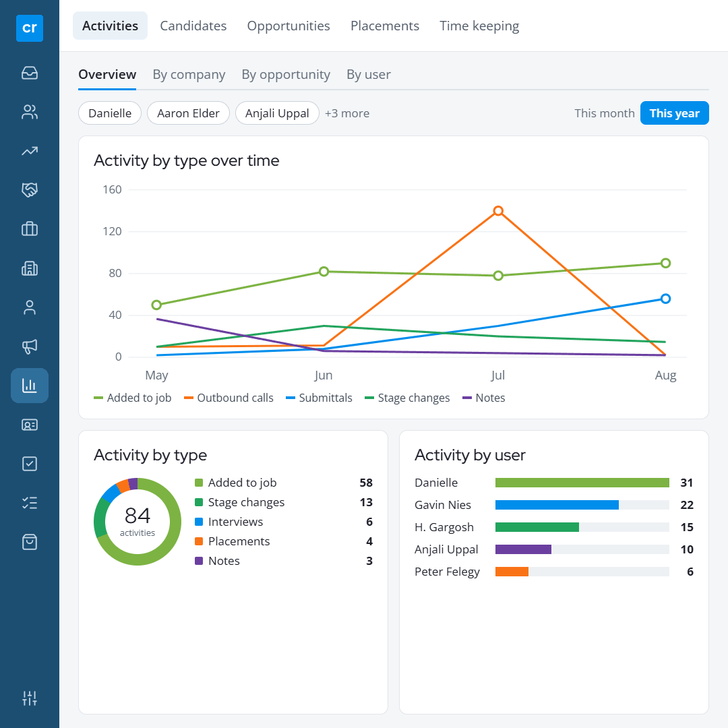This screenshot has height=728, width=728.
Task: Click Placements donut legend swatch
Action: (x=199, y=541)
